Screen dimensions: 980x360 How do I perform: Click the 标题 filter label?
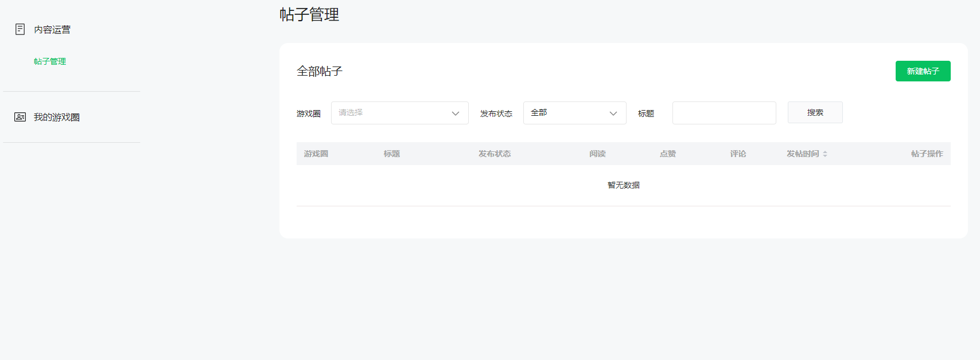[646, 114]
